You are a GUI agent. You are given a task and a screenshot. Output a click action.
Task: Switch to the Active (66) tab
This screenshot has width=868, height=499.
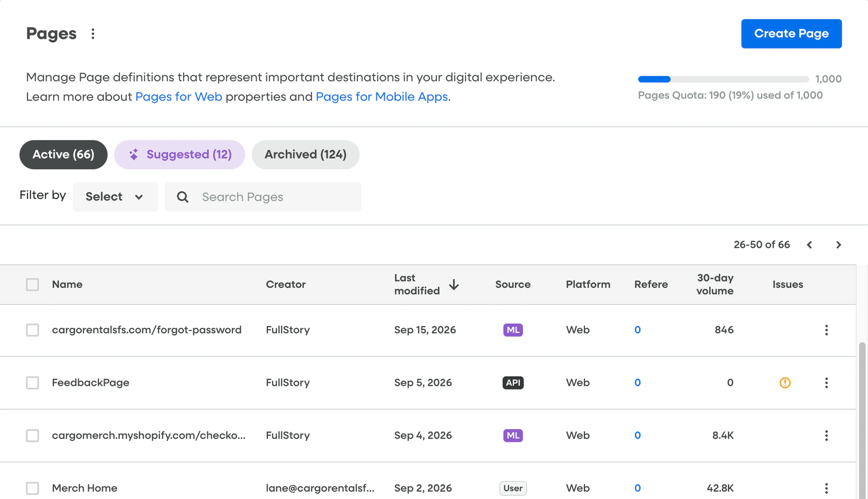click(64, 155)
